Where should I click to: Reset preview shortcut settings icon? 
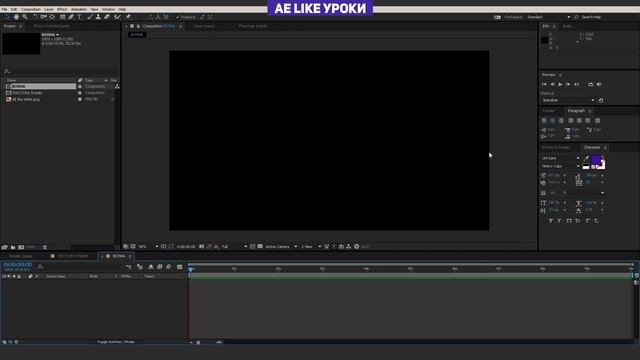(x=601, y=100)
